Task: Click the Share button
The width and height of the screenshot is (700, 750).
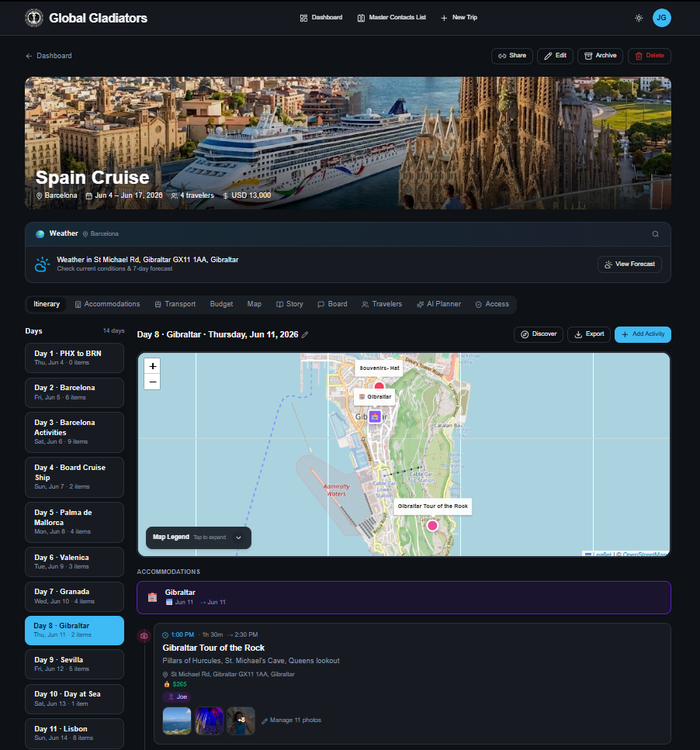Action: (x=512, y=56)
